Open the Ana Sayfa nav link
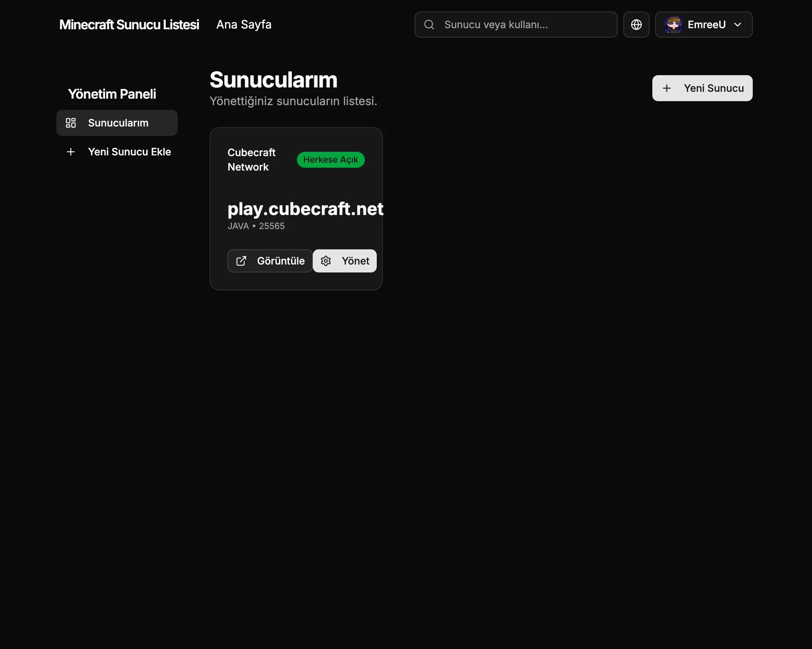Viewport: 812px width, 649px height. point(244,25)
